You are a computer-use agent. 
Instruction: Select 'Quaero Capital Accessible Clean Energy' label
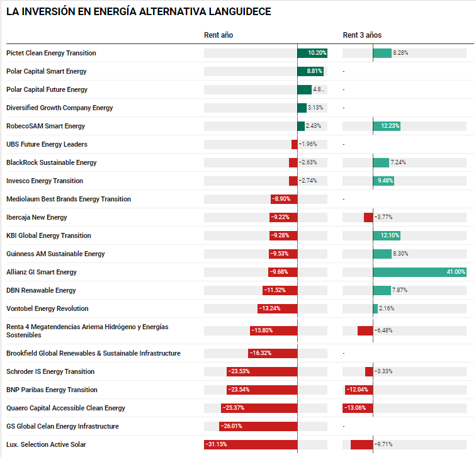point(66,408)
